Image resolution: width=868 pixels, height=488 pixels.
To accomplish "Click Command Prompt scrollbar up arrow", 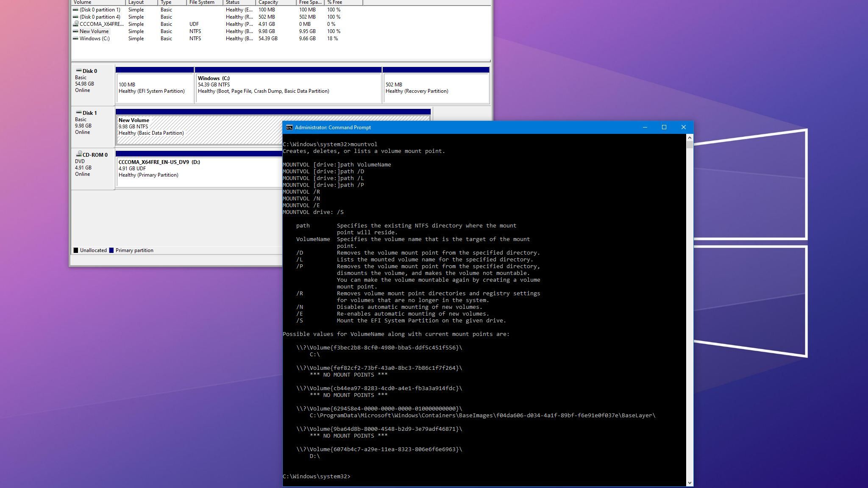I will [690, 138].
